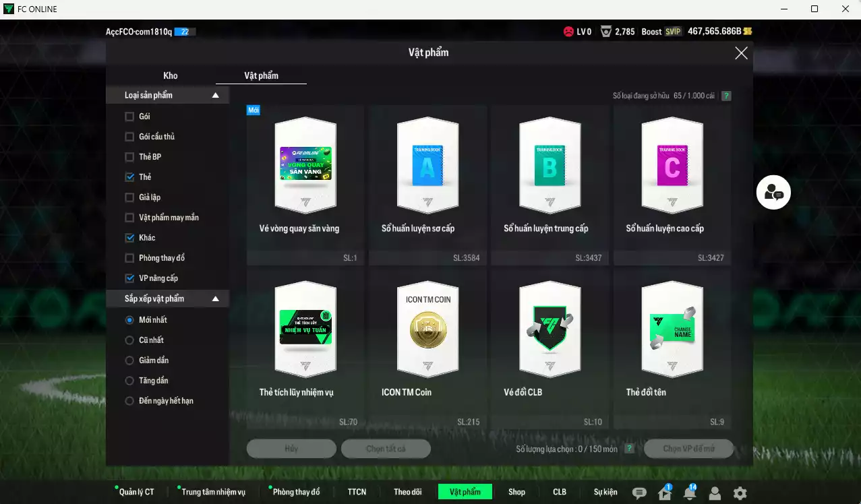This screenshot has width=861, height=504.
Task: Collapse the Sắp xếp vật phẩm section
Action: (216, 298)
